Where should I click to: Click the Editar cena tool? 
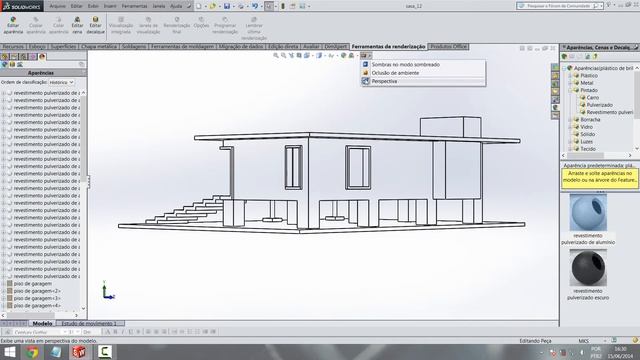[x=77, y=25]
